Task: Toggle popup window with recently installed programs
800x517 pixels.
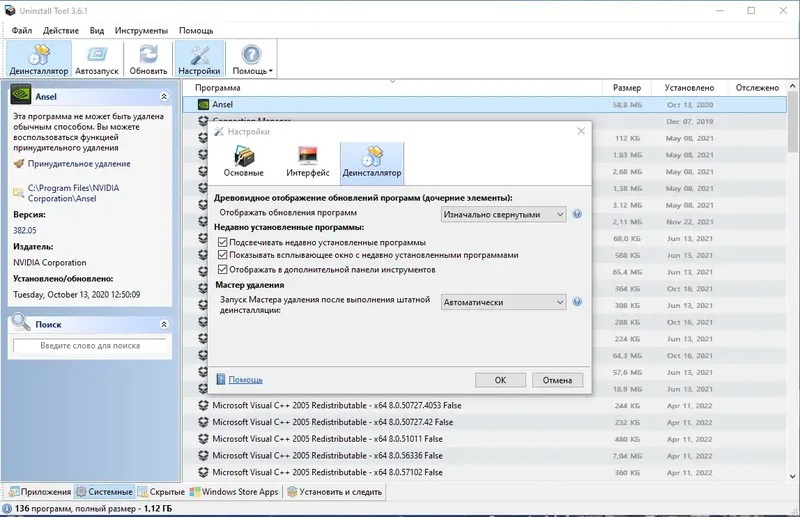Action: [x=222, y=255]
